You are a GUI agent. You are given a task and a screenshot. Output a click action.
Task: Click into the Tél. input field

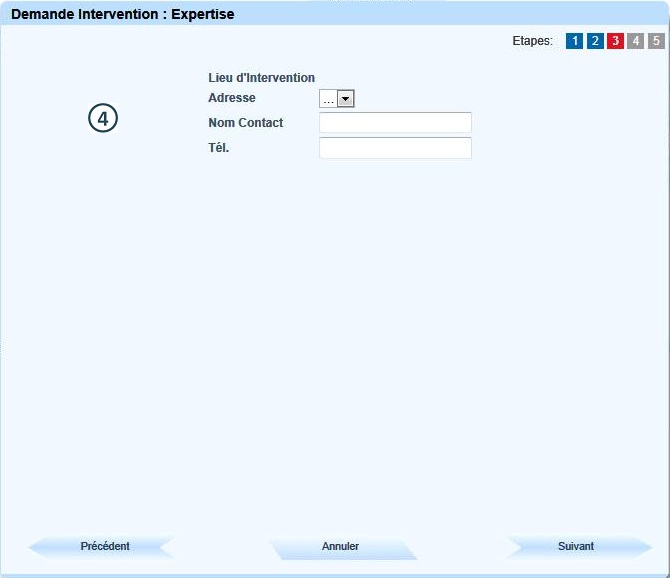click(x=395, y=148)
